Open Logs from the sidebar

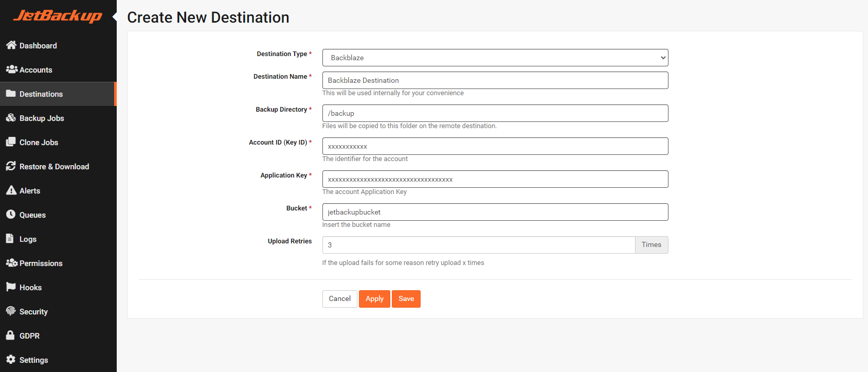coord(28,239)
